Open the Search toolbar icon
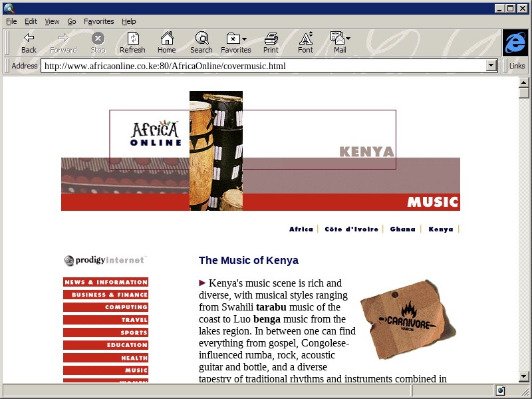This screenshot has width=532, height=399. point(201,38)
